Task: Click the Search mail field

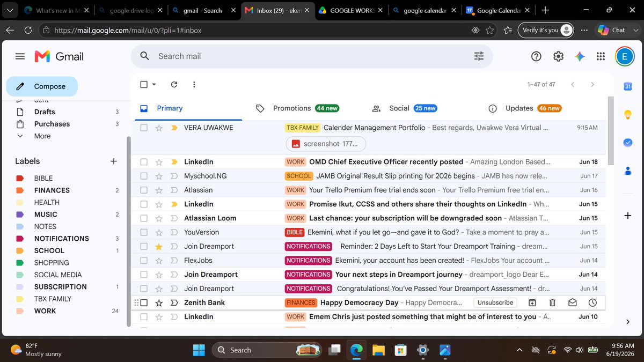Action: point(311,56)
